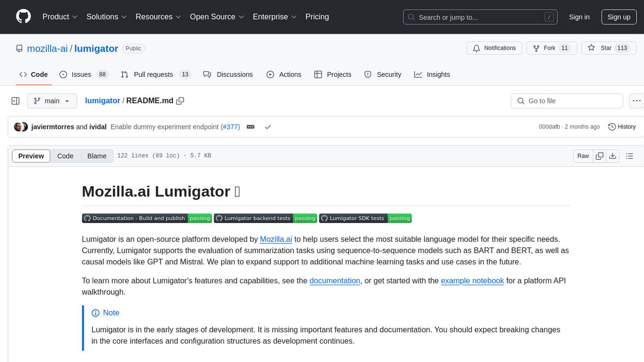Open commit 000dafb

(549, 127)
